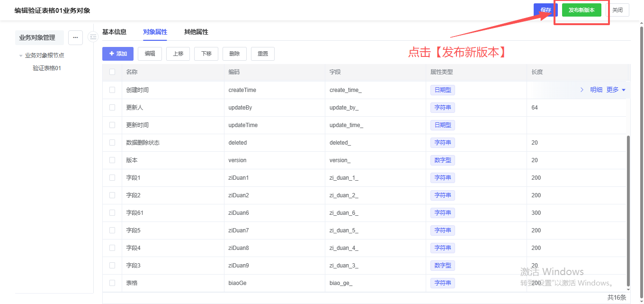Collapse the sidebar with the indent icon
This screenshot has height=304, width=644.
[x=93, y=37]
